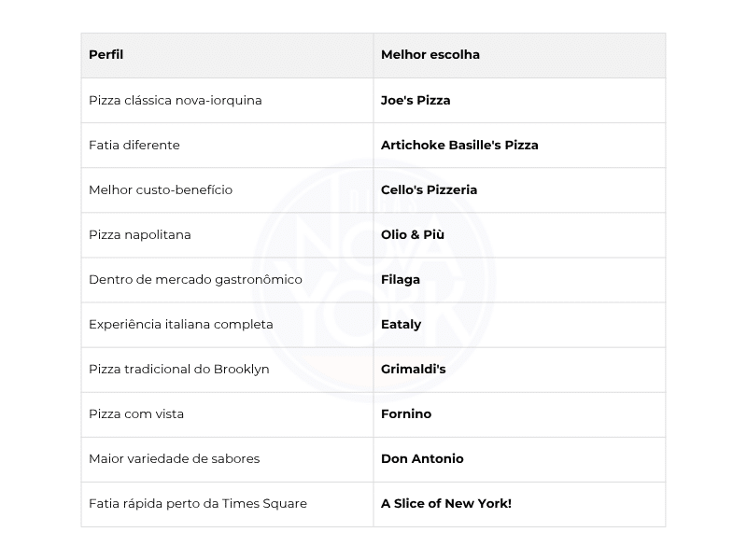This screenshot has height=560, width=747.
Task: Select Experiência italiana completa cell
Action: 181,325
